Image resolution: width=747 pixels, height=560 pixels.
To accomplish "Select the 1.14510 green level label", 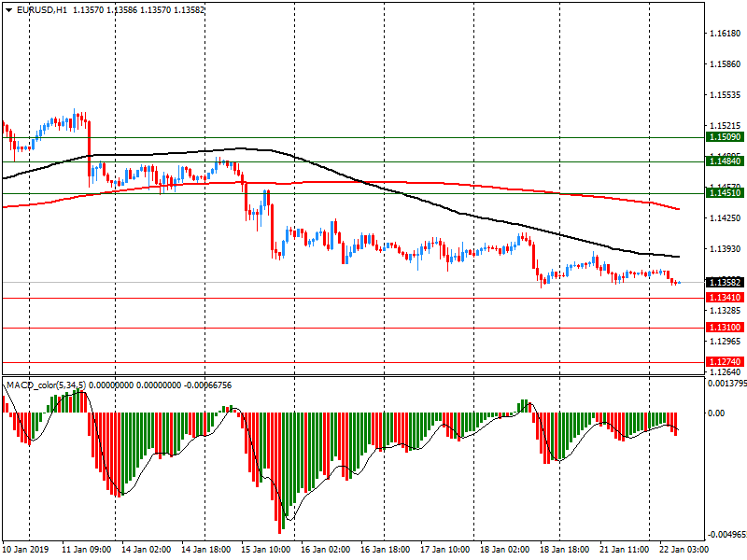I will 725,193.
